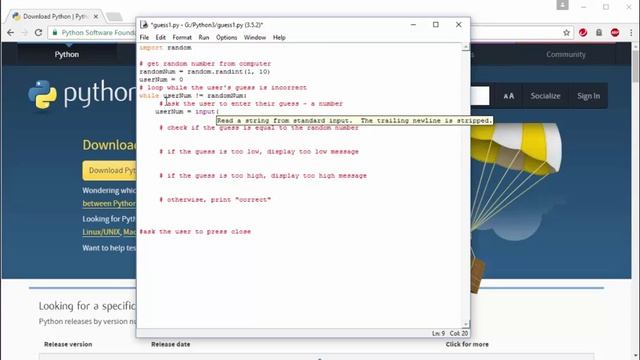Click the '# if the guess is too high' comment
640x360 pixels.
click(x=263, y=176)
